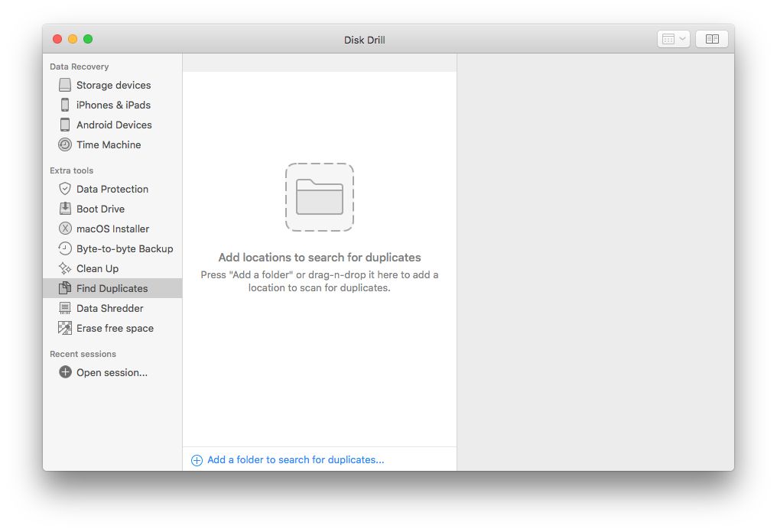Open macOS Installer tool
The height and width of the screenshot is (532, 777).
point(112,229)
